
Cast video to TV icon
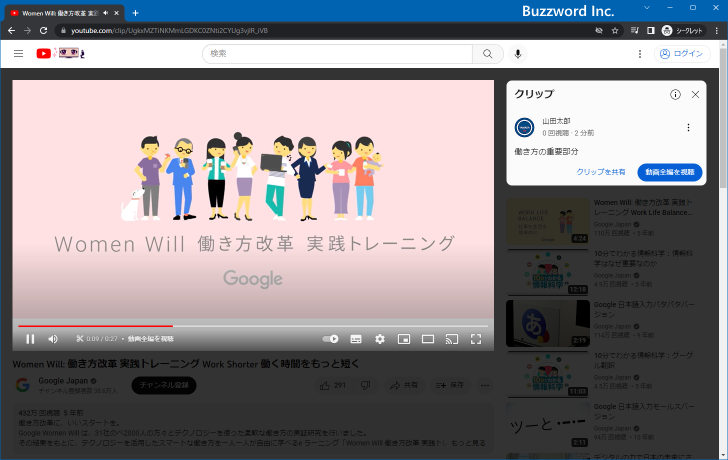point(452,339)
